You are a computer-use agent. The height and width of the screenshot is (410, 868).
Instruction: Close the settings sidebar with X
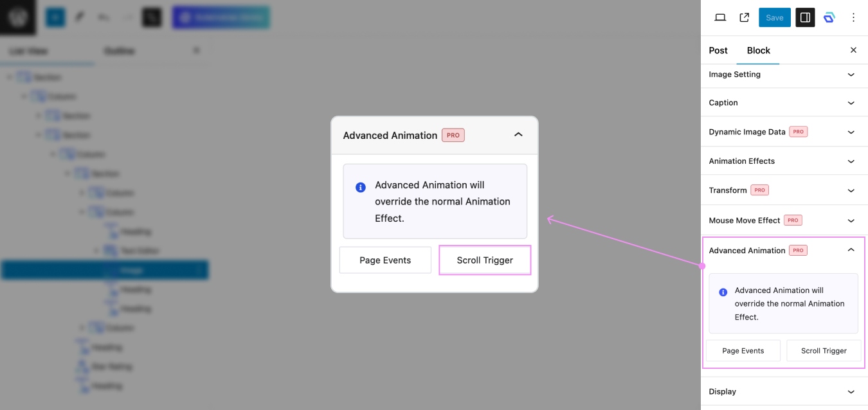[853, 50]
